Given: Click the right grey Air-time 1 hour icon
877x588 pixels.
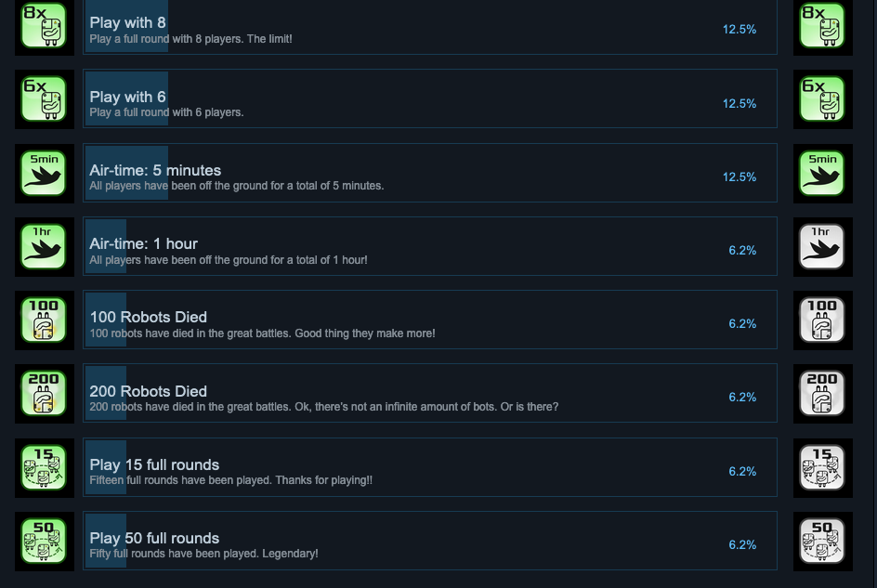Looking at the screenshot, I should pos(822,247).
